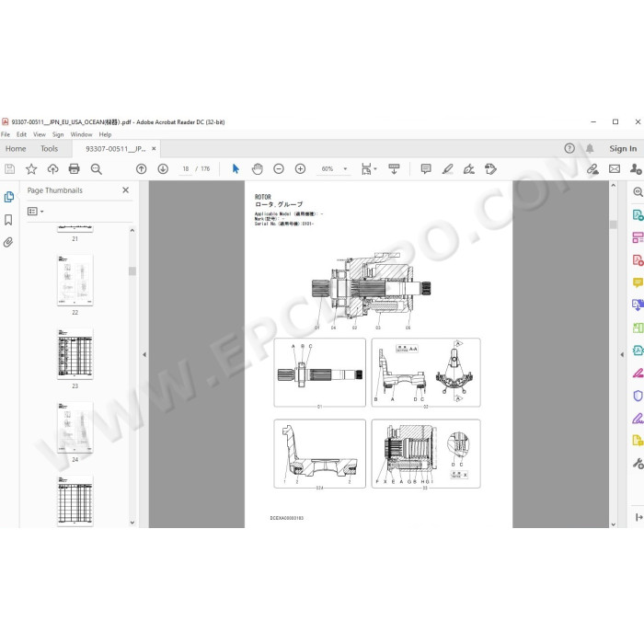Collapse the right tools pane arrow
Viewport: 644px width, 644px height.
coord(622,354)
